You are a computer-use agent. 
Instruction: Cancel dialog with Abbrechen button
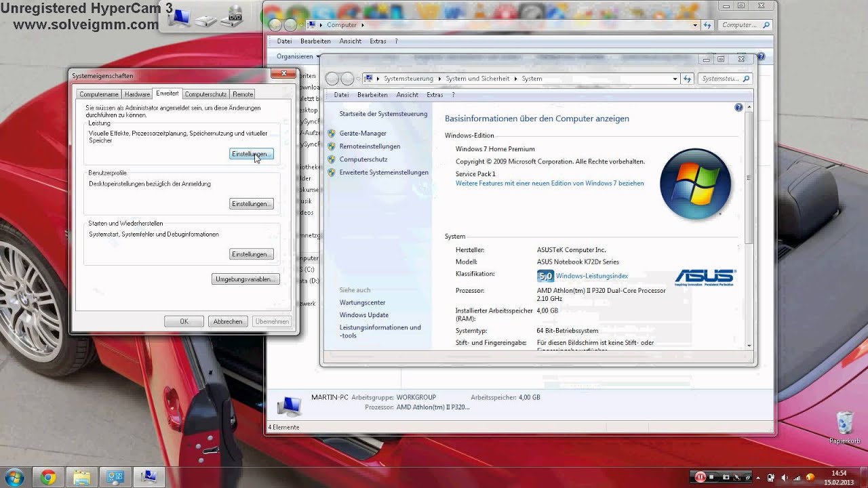click(228, 321)
